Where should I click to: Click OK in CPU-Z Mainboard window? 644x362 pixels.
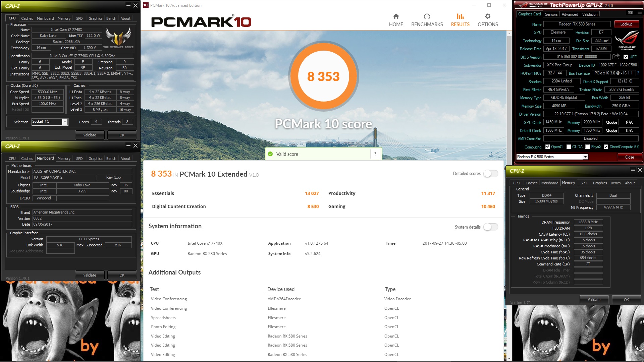[122, 275]
